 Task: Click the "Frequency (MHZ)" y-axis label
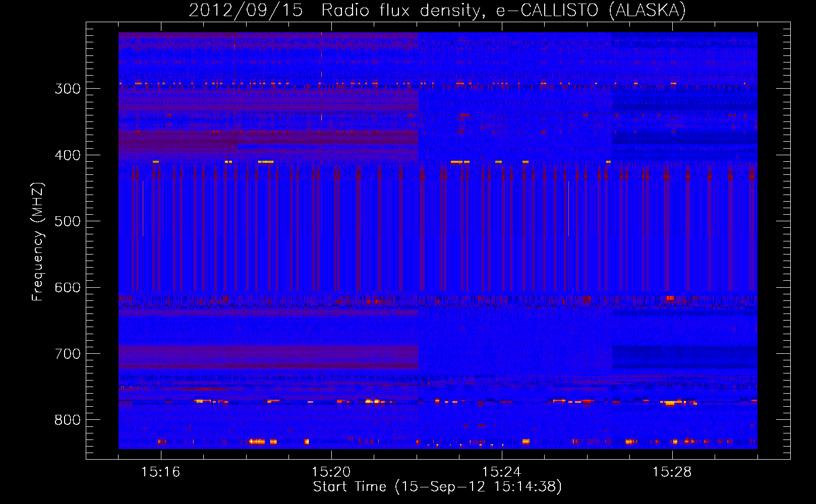point(38,242)
